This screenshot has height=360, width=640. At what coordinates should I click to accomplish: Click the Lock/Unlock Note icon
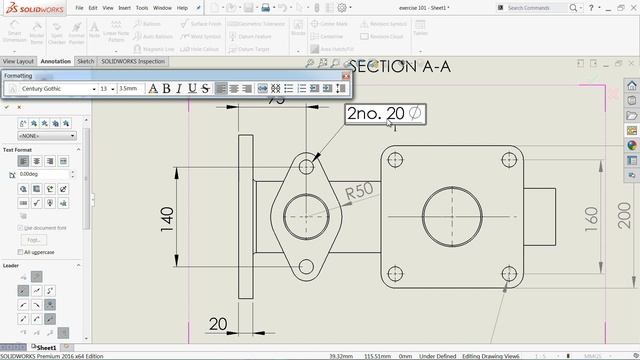[x=63, y=189]
